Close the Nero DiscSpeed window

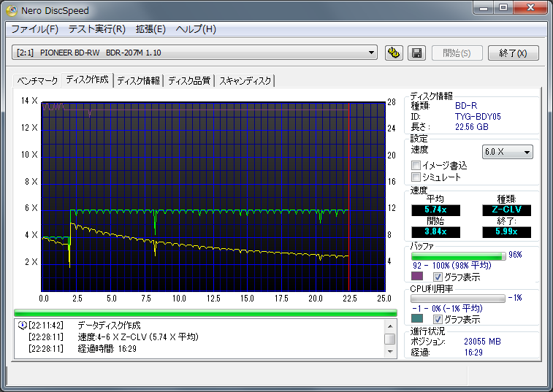click(x=531, y=8)
